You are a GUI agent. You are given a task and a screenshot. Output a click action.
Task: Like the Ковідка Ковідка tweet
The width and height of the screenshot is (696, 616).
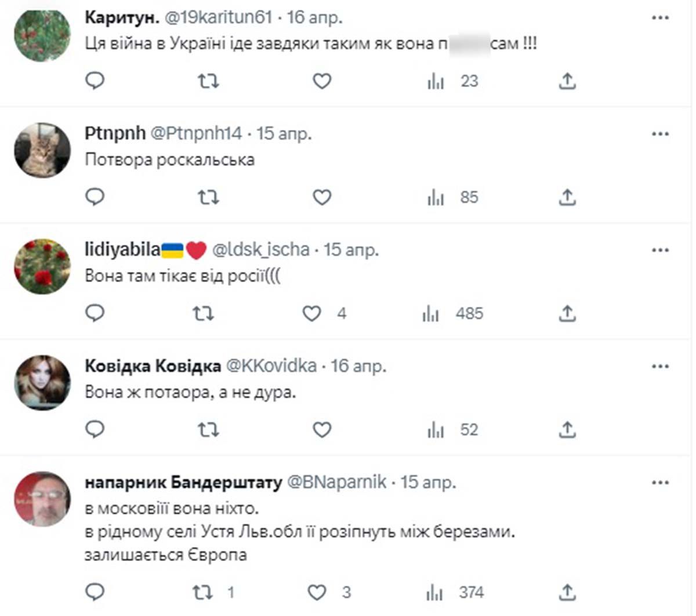coord(322,430)
